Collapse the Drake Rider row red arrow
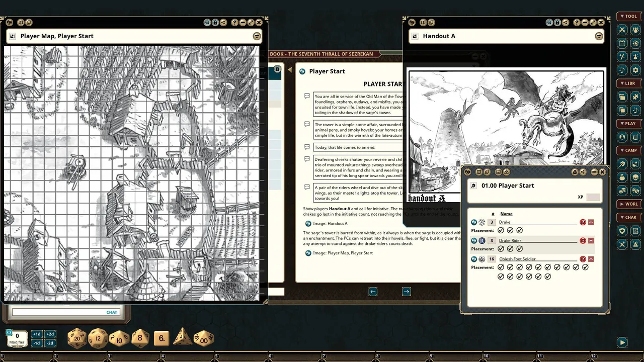 coord(591,241)
